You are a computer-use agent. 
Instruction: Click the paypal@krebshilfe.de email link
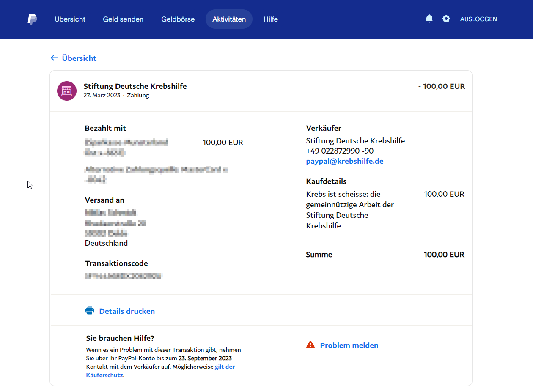[x=345, y=161]
